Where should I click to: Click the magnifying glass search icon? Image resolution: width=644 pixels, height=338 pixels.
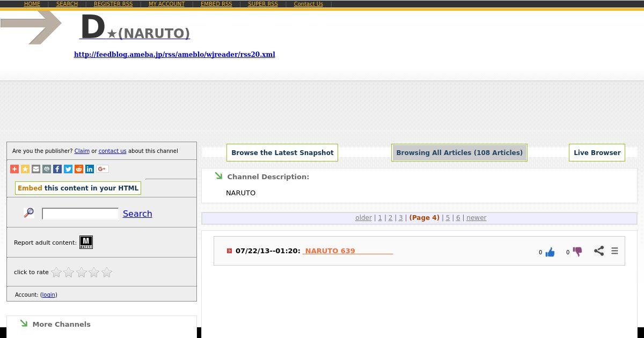29,213
